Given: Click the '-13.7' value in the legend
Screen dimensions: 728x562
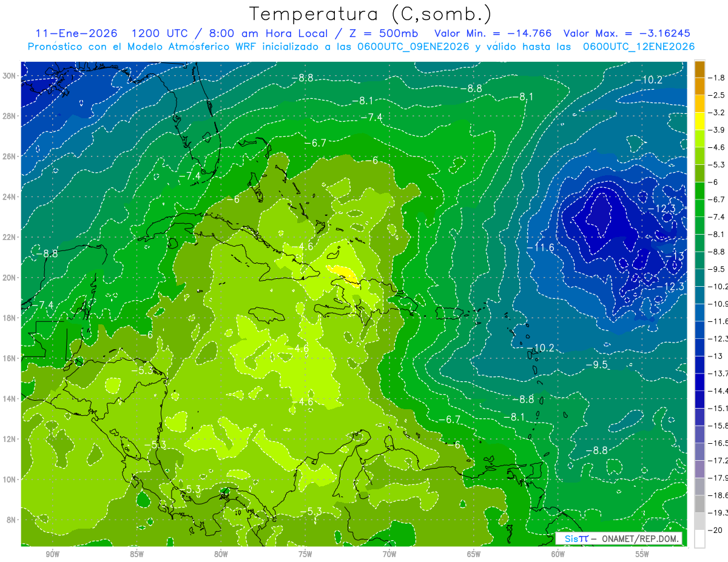Looking at the screenshot, I should click(719, 373).
